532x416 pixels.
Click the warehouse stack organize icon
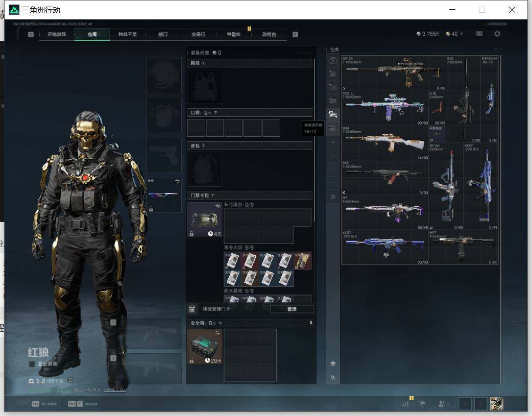[x=333, y=364]
